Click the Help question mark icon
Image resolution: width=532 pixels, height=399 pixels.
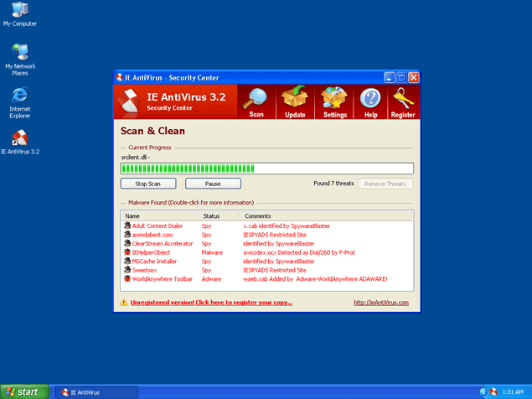tap(370, 100)
